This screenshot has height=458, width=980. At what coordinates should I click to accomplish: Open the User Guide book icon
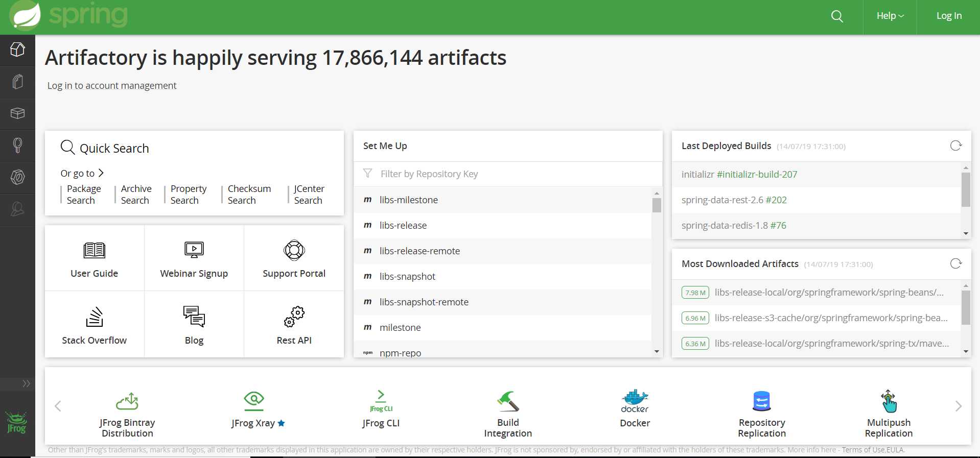pos(94,250)
